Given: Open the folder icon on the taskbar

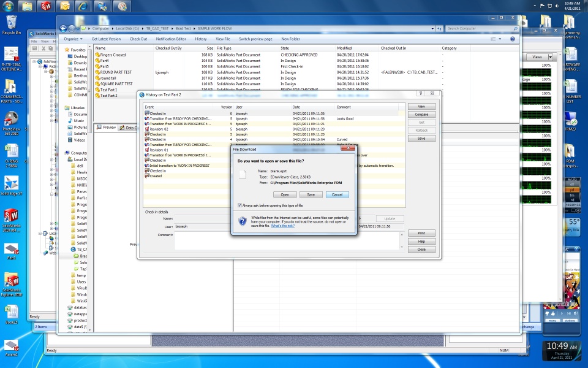Looking at the screenshot, I should (x=27, y=6).
